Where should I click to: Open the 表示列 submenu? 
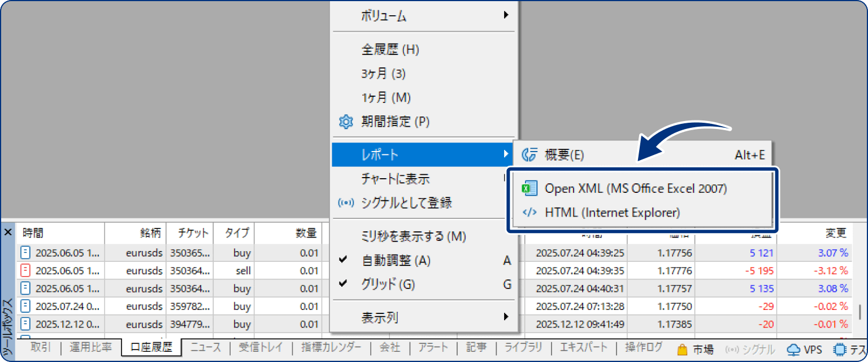pyautogui.click(x=418, y=317)
